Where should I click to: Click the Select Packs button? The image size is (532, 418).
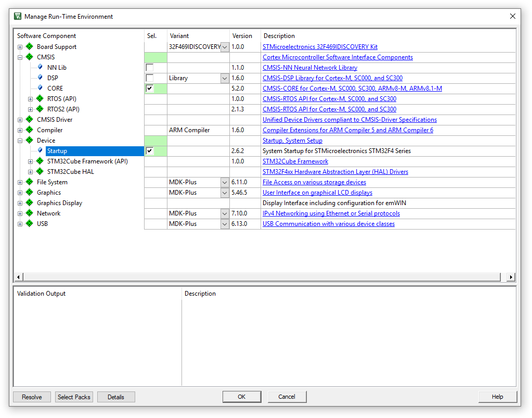point(74,397)
